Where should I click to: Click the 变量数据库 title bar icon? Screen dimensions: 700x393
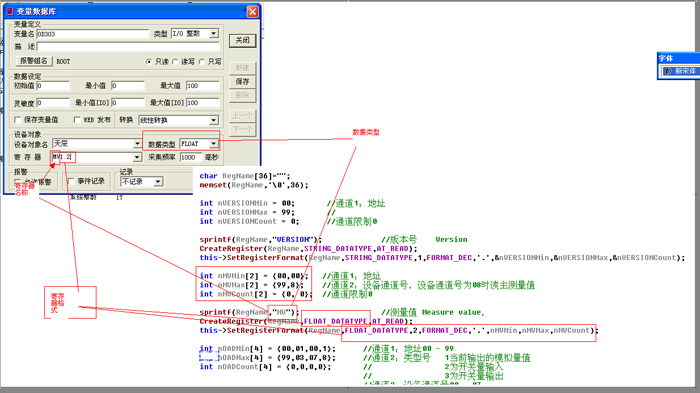10,11
